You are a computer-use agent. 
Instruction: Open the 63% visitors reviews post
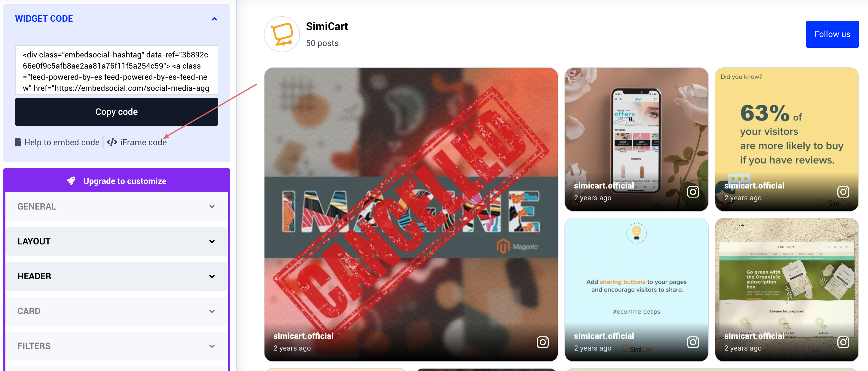coord(787,140)
